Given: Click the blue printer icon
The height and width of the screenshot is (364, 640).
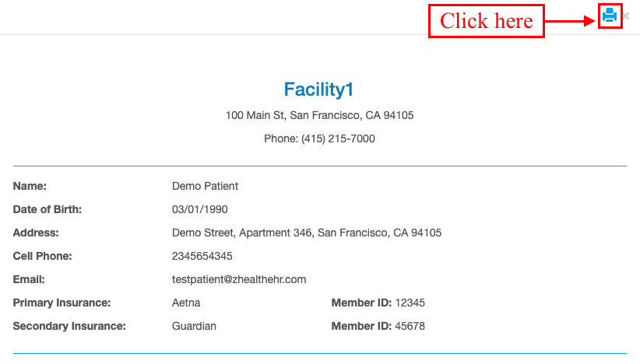Looking at the screenshot, I should click(610, 16).
